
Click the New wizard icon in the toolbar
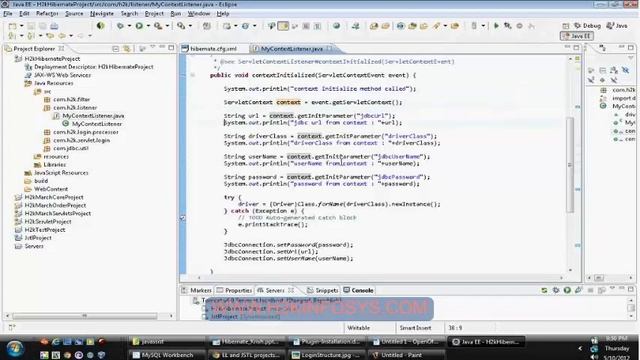13,26
